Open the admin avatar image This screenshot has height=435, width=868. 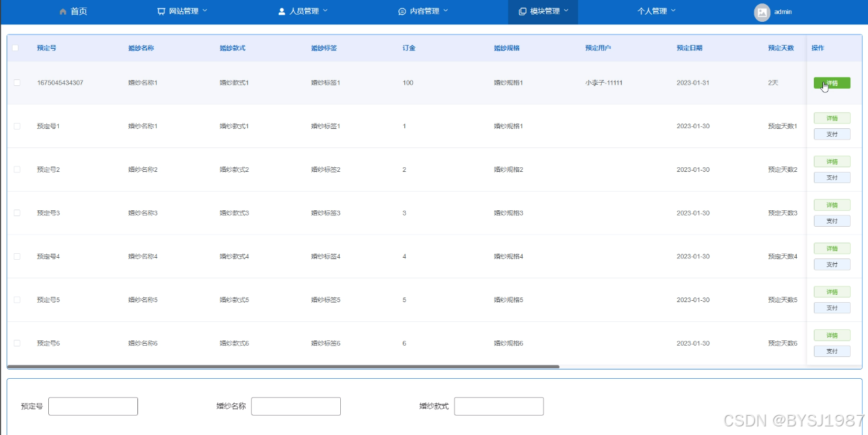[x=762, y=12]
